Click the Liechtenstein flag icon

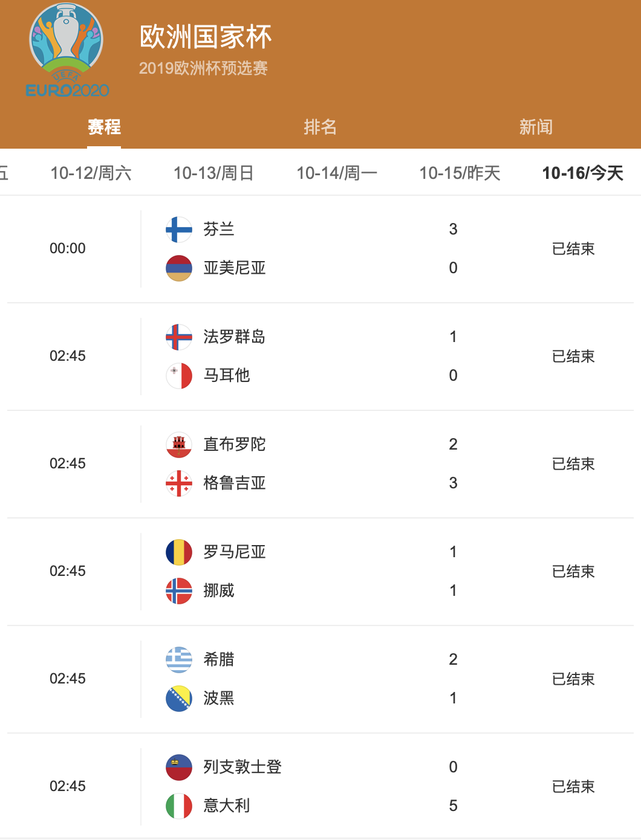(x=178, y=766)
